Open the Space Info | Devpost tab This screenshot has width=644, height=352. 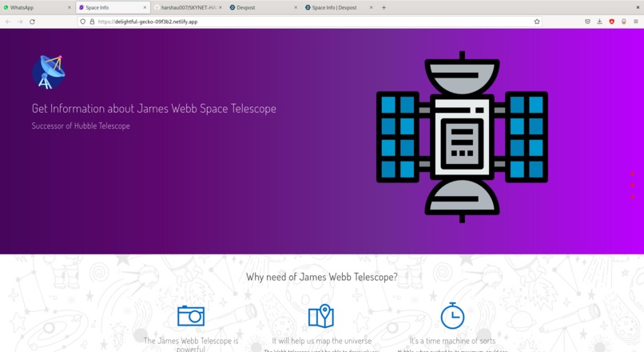pyautogui.click(x=339, y=7)
